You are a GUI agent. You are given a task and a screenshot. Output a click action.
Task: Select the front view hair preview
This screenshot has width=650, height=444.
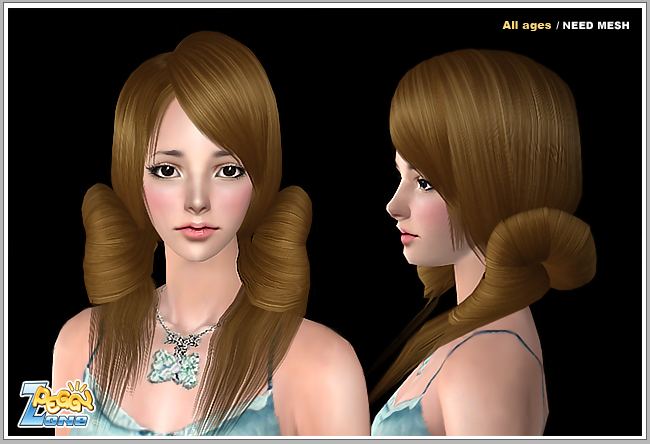(x=196, y=220)
